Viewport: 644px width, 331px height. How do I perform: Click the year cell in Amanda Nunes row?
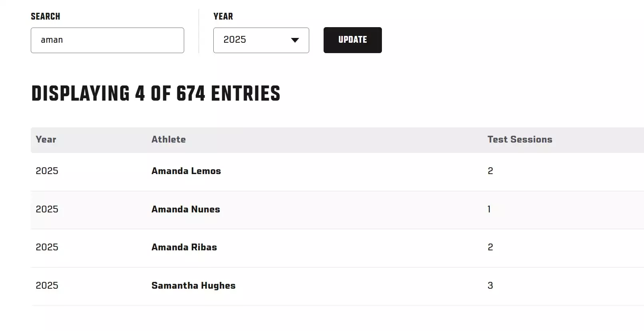coord(47,209)
